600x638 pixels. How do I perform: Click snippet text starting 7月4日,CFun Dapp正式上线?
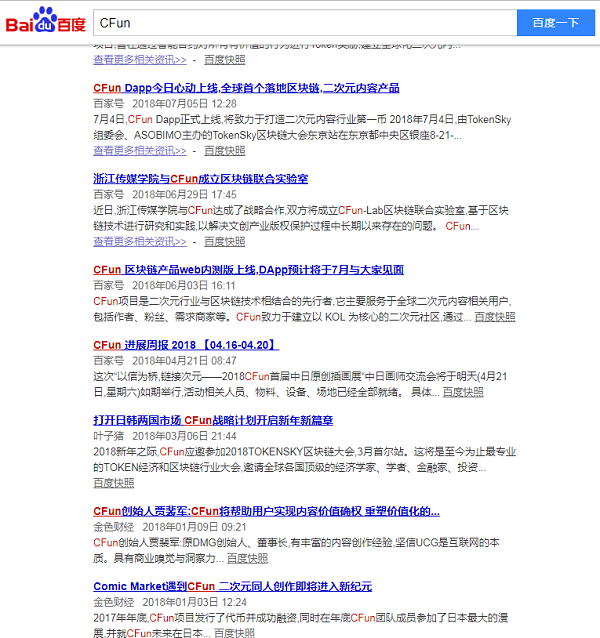tap(302, 127)
